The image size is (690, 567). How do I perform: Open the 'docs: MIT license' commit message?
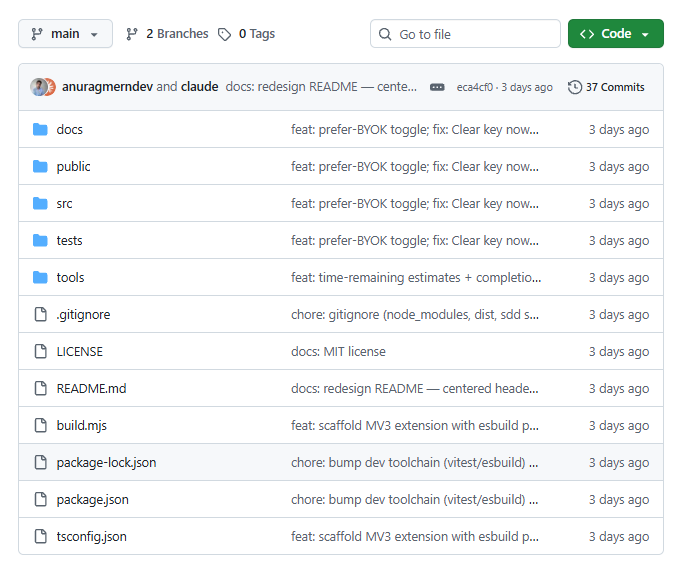[338, 351]
